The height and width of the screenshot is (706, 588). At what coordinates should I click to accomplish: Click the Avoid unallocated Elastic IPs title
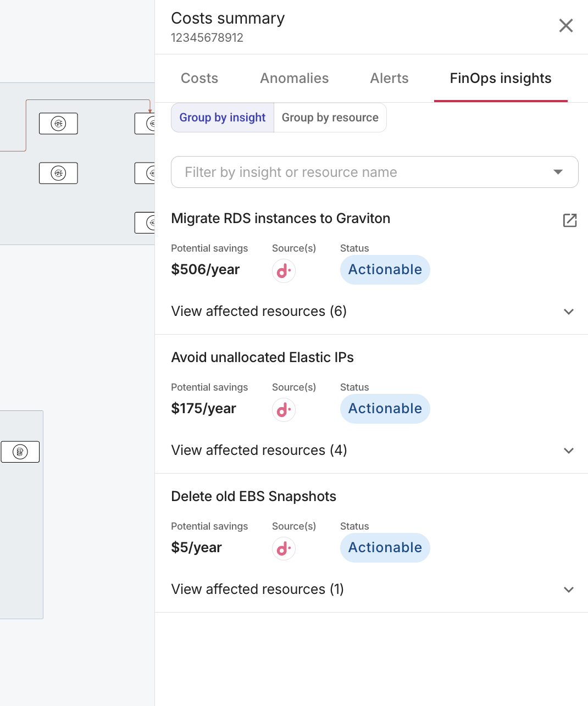(263, 357)
